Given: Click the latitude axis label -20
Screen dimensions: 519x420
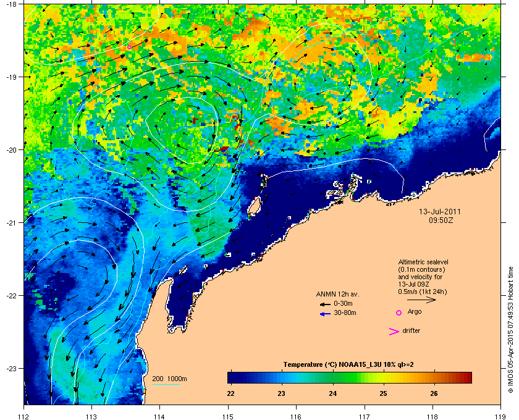Looking at the screenshot, I should (x=12, y=150).
